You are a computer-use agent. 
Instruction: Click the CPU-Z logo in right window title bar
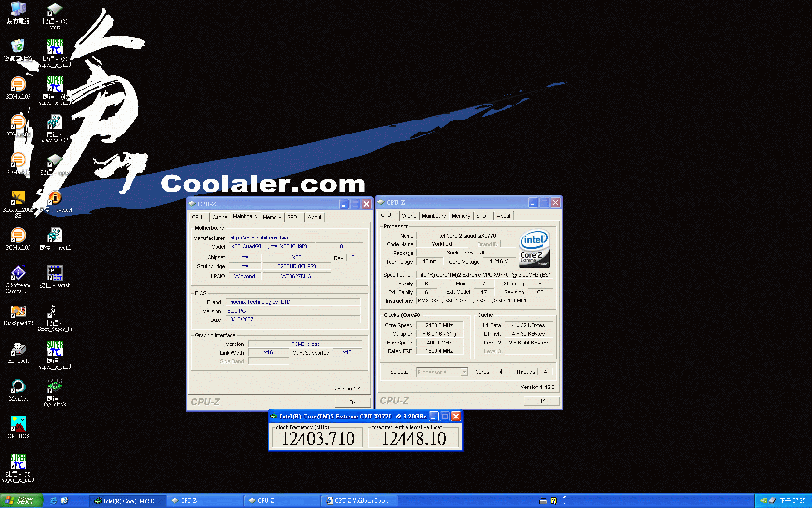coord(381,202)
